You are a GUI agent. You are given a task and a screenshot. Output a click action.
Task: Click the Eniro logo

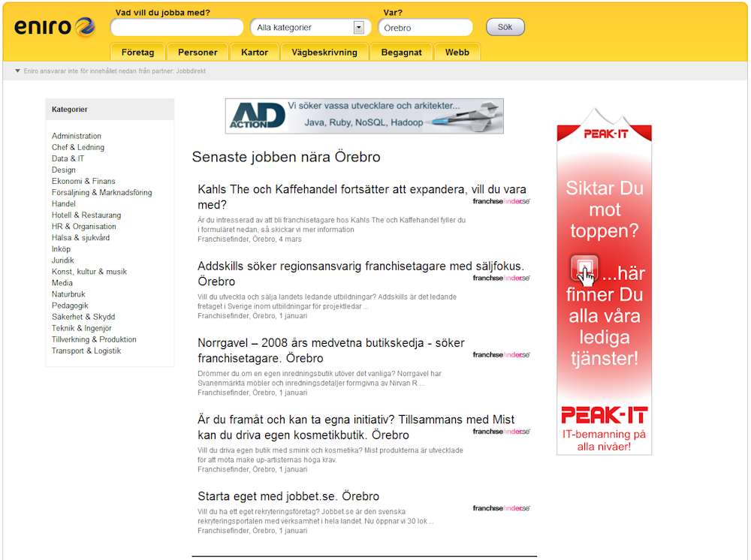click(55, 27)
